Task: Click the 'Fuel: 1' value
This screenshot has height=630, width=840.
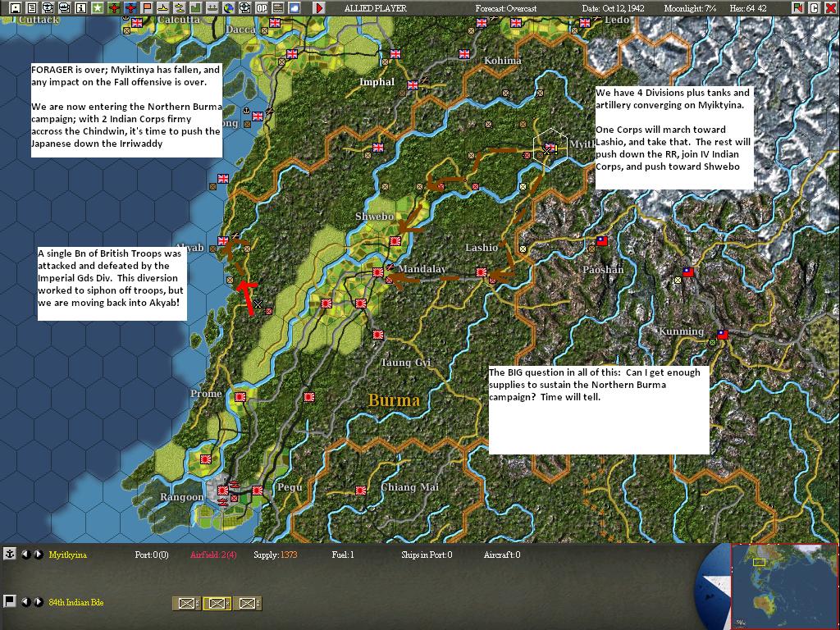Action: [343, 555]
